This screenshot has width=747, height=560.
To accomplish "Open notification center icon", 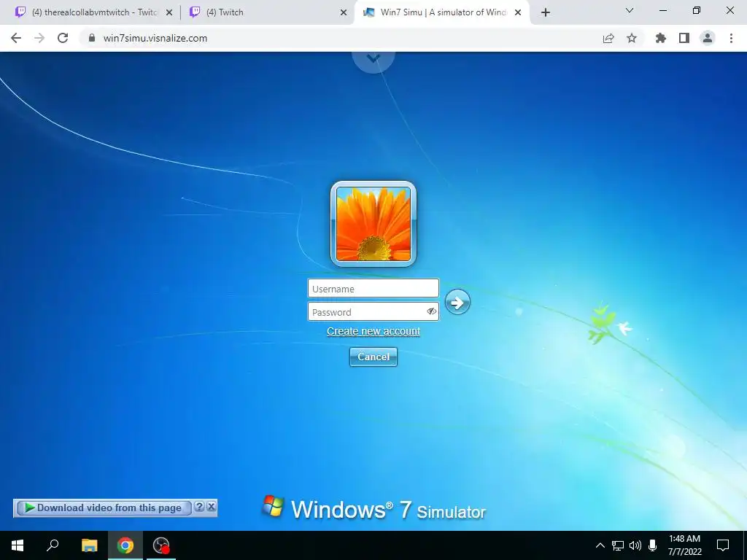I will pyautogui.click(x=723, y=545).
